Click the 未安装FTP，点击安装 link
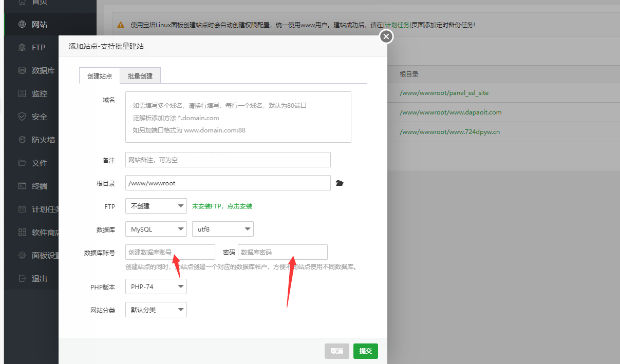 [x=222, y=206]
